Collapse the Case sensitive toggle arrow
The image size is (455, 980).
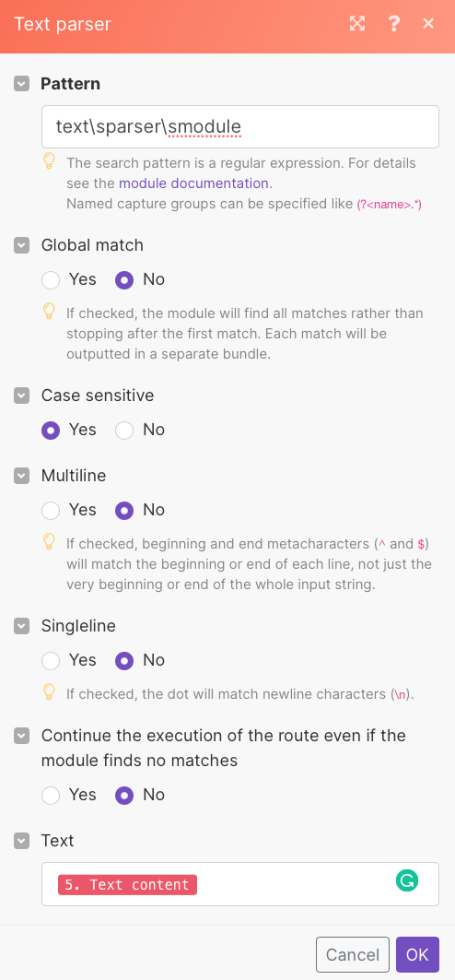point(22,396)
